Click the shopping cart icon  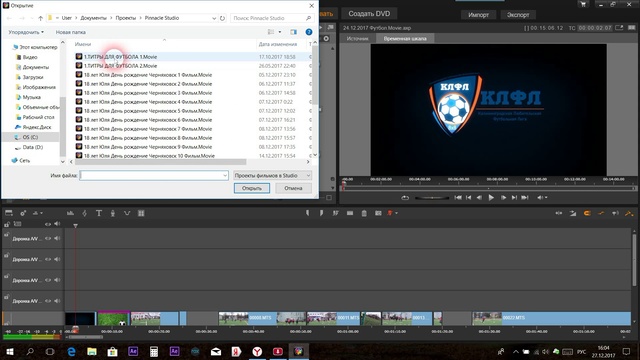582,4
